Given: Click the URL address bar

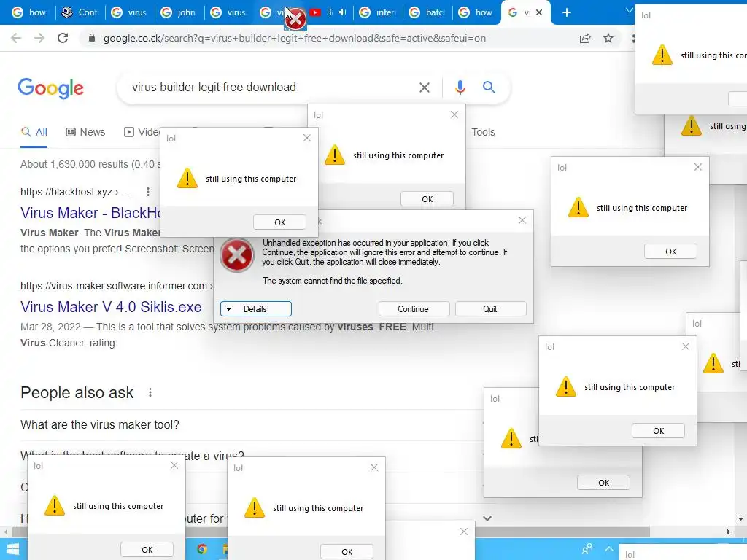Looking at the screenshot, I should [329, 38].
